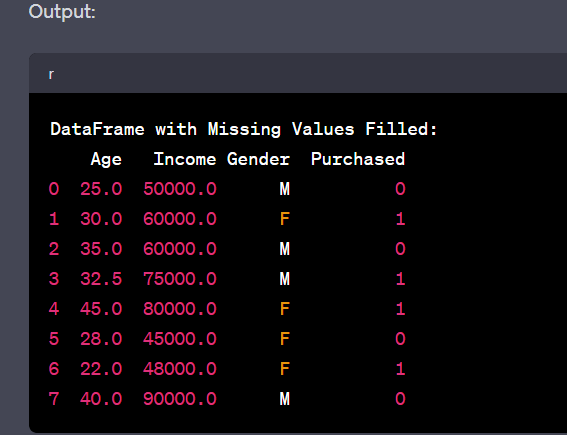Click the age value 45.0
Image resolution: width=567 pixels, height=435 pixels.
101,309
